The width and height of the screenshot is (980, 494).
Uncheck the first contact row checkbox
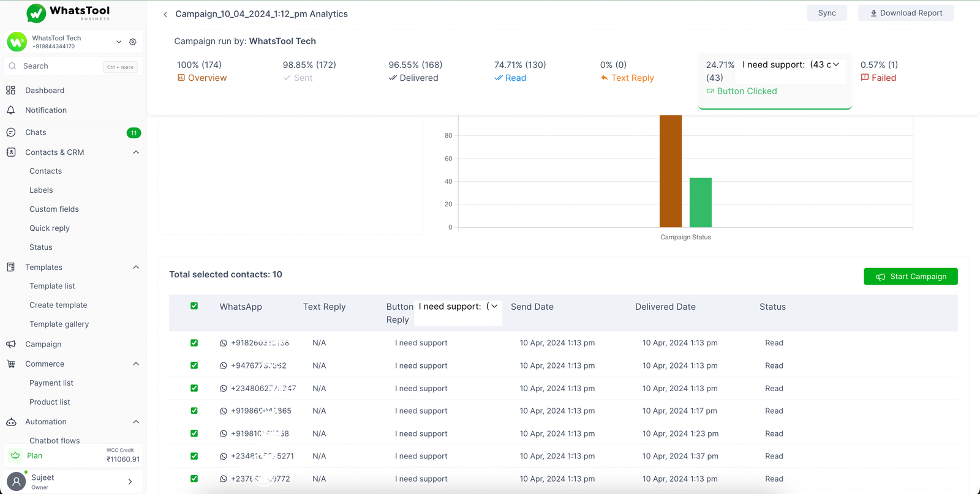pos(194,343)
